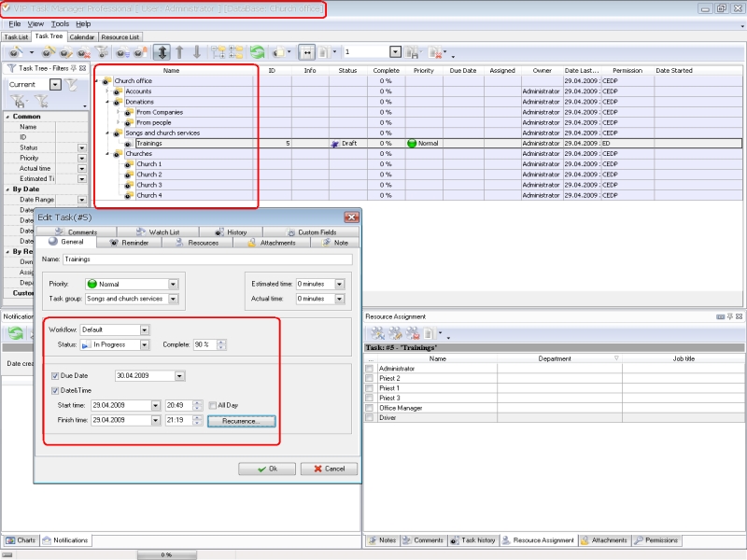The width and height of the screenshot is (747, 560).
Task: Uncheck the Due Date checkbox
Action: pos(55,376)
